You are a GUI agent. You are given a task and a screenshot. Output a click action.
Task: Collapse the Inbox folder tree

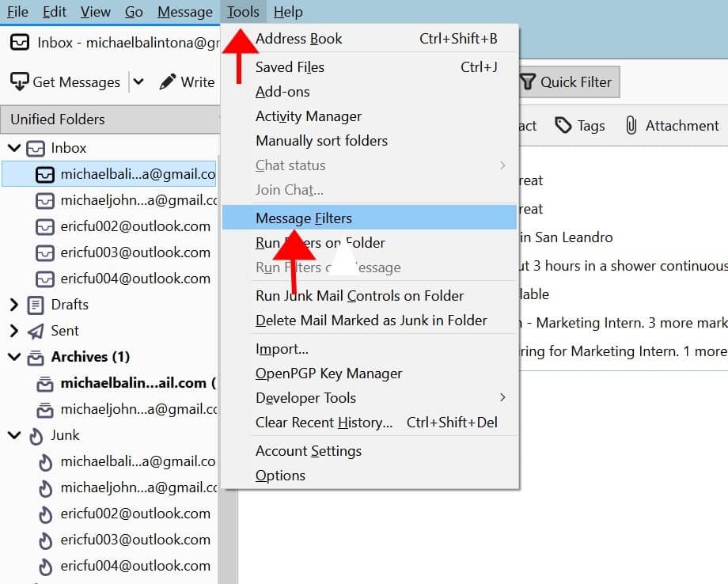tap(13, 148)
